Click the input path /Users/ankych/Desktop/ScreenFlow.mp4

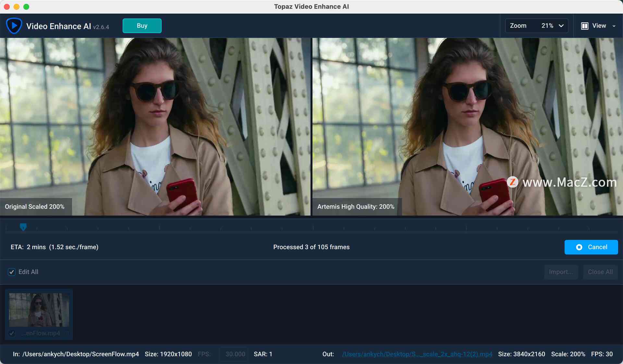[x=80, y=354]
